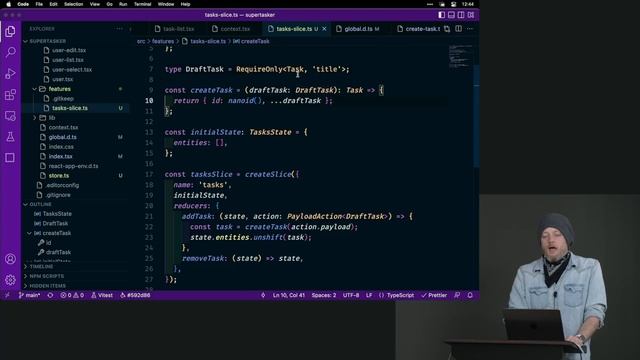Open the Search view in activity bar
This screenshot has height=360, width=640.
coord(10,52)
